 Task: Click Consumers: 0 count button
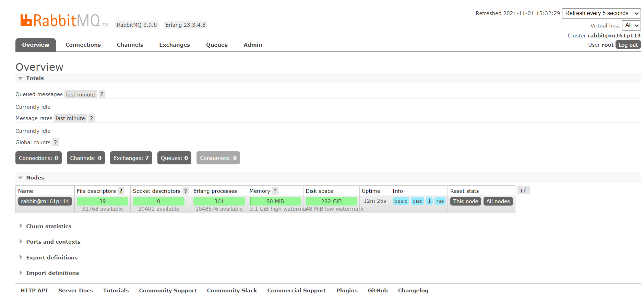(x=218, y=158)
